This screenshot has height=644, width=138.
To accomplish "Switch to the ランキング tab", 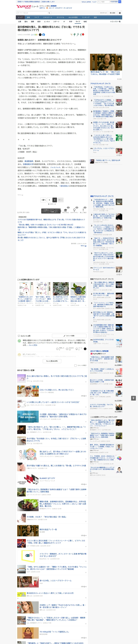I will pos(86,17).
